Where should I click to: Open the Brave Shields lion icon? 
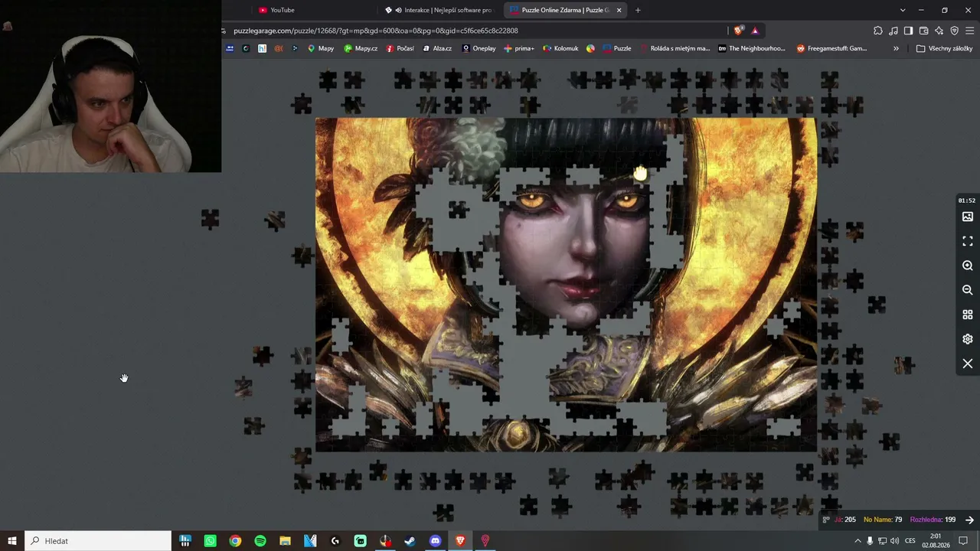[738, 31]
